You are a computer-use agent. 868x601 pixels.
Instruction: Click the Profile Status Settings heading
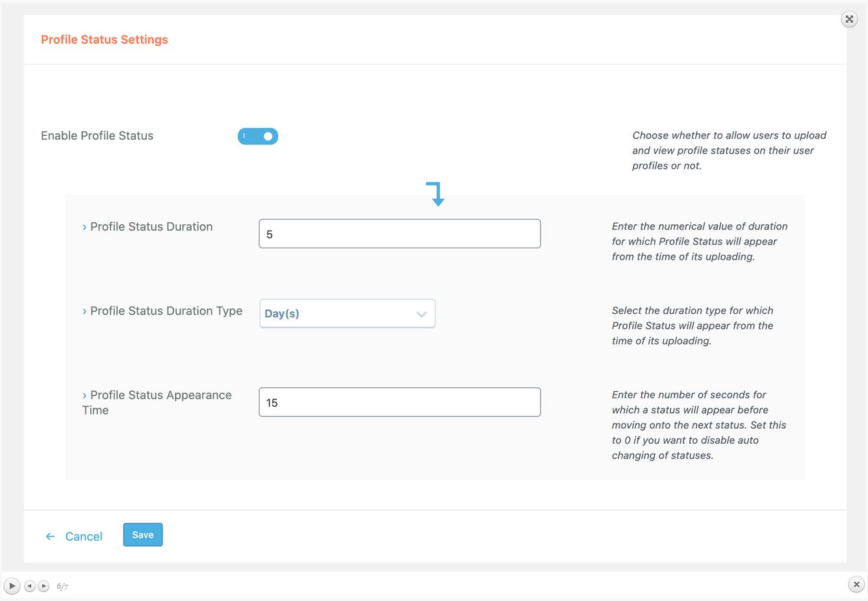click(105, 40)
